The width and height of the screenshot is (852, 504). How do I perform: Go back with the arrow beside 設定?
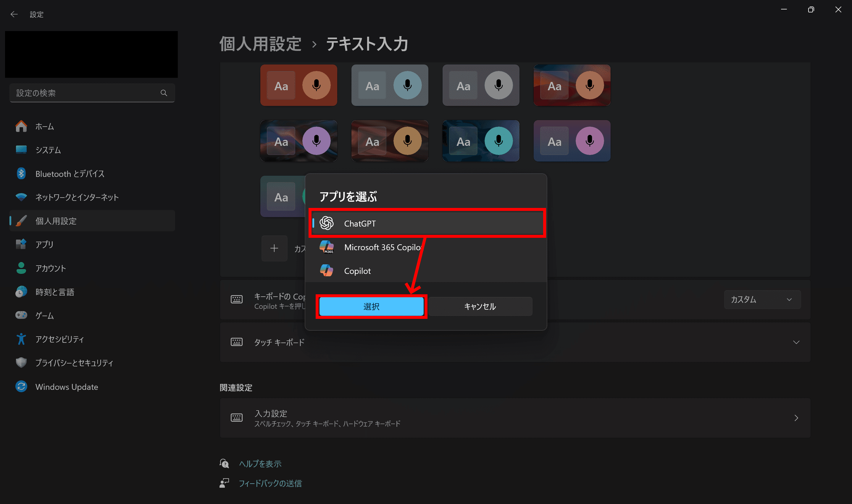tap(14, 14)
